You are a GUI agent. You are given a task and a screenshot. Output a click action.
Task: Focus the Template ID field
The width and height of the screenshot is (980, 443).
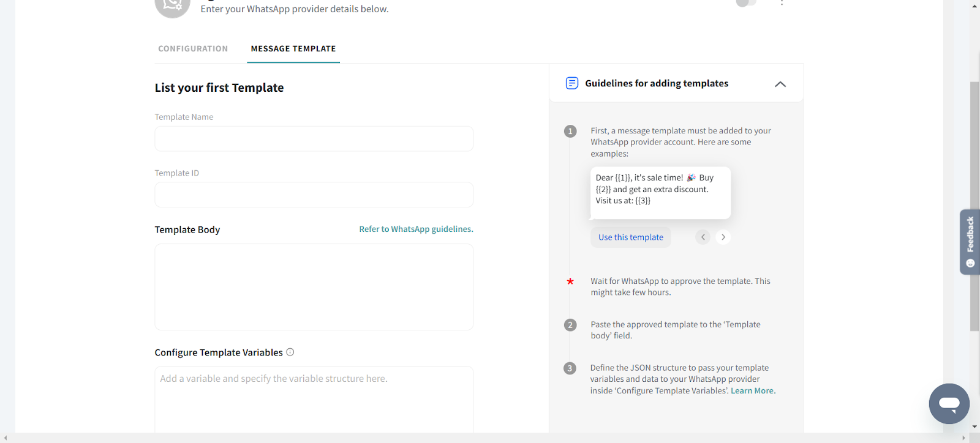(x=314, y=195)
